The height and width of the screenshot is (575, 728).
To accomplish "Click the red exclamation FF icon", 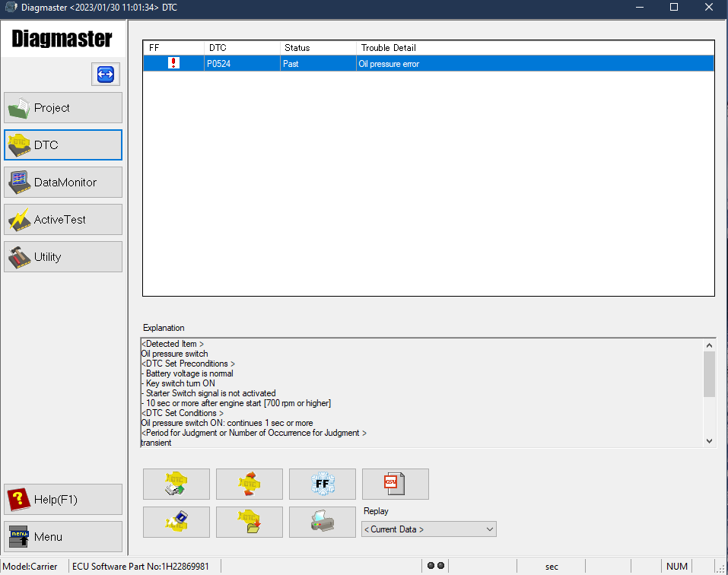I will [173, 63].
